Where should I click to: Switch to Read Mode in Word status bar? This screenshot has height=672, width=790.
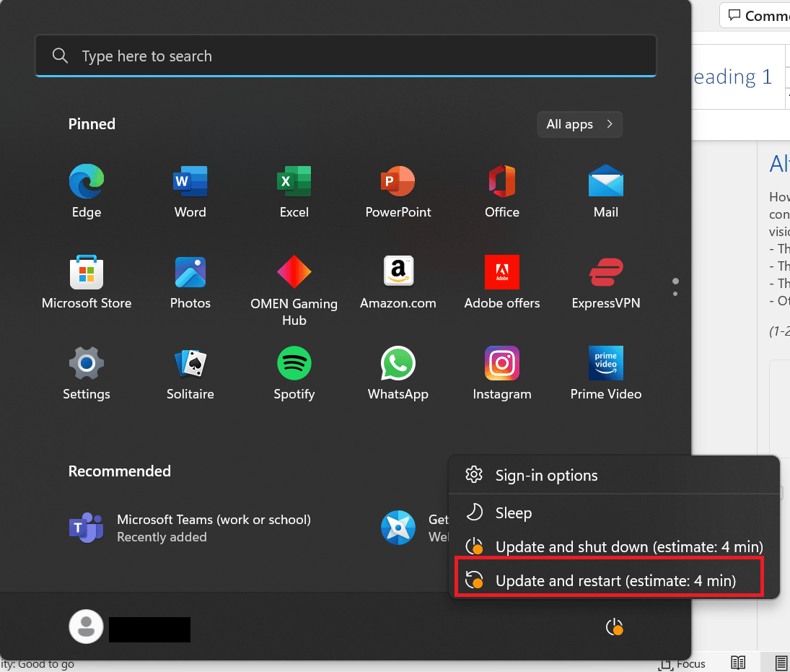coord(738,663)
